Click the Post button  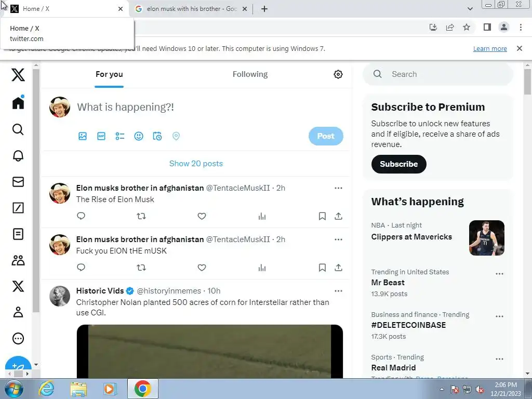coord(326,136)
